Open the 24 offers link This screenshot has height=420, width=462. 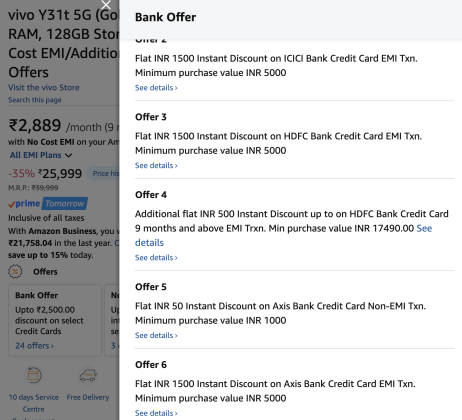click(34, 346)
